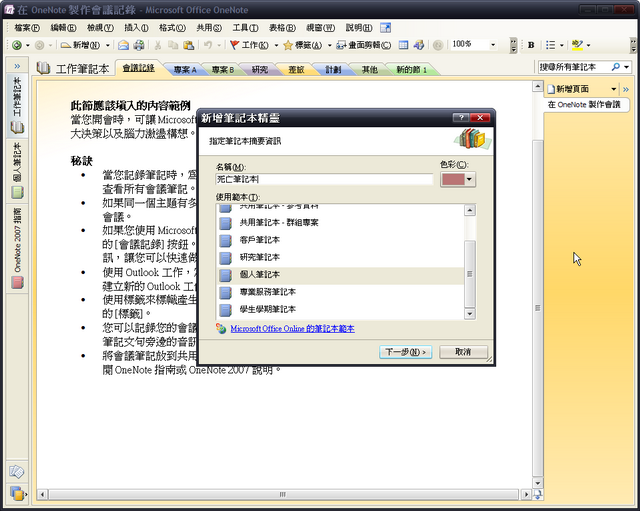Viewport: 640px width, 511px height.
Task: Click the 工作筆記本 notebook book icon
Action: pos(43,68)
